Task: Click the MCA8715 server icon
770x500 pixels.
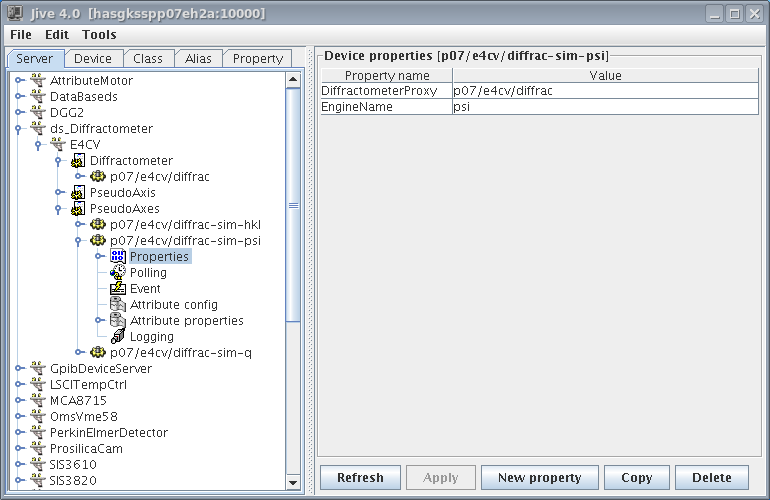Action: point(38,400)
